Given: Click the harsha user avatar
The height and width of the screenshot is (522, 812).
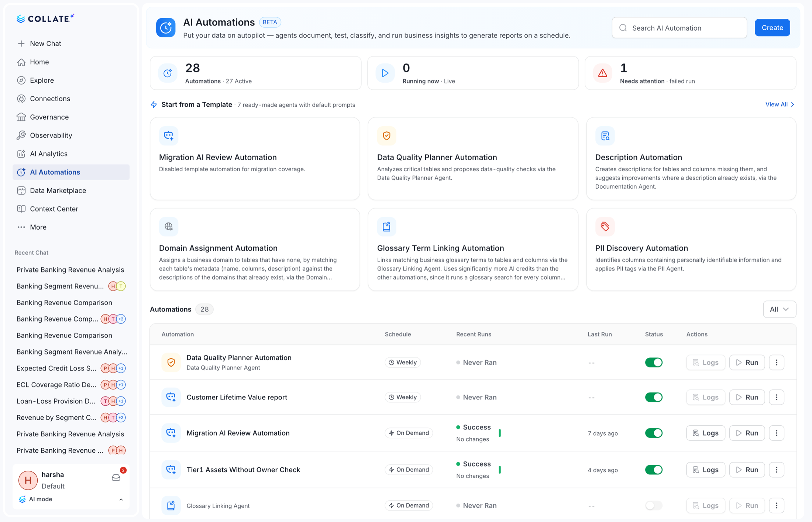Looking at the screenshot, I should coord(28,480).
